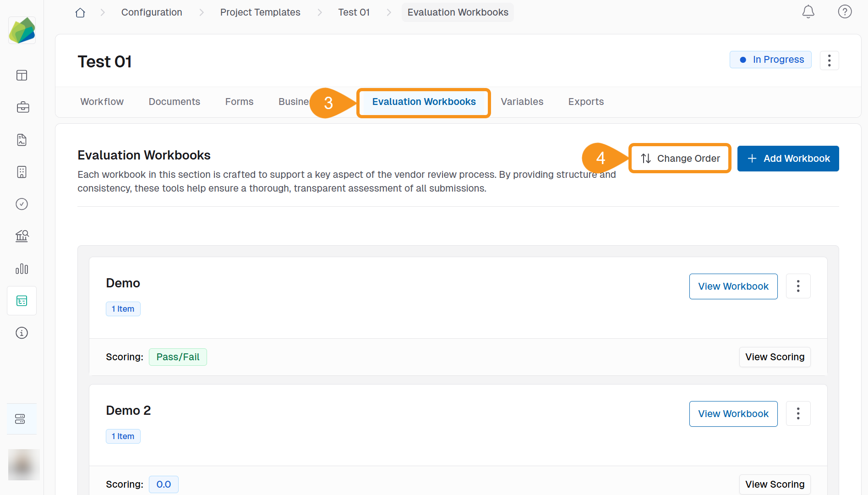The width and height of the screenshot is (868, 495).
Task: Click the checkmark circle sidebar icon
Action: [x=22, y=204]
